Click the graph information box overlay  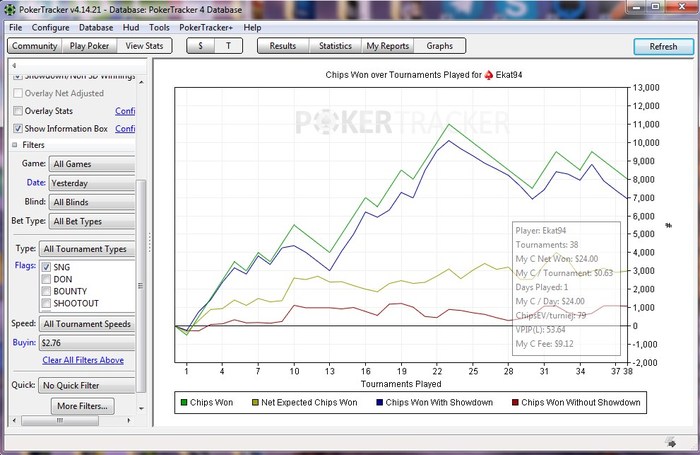[566, 288]
